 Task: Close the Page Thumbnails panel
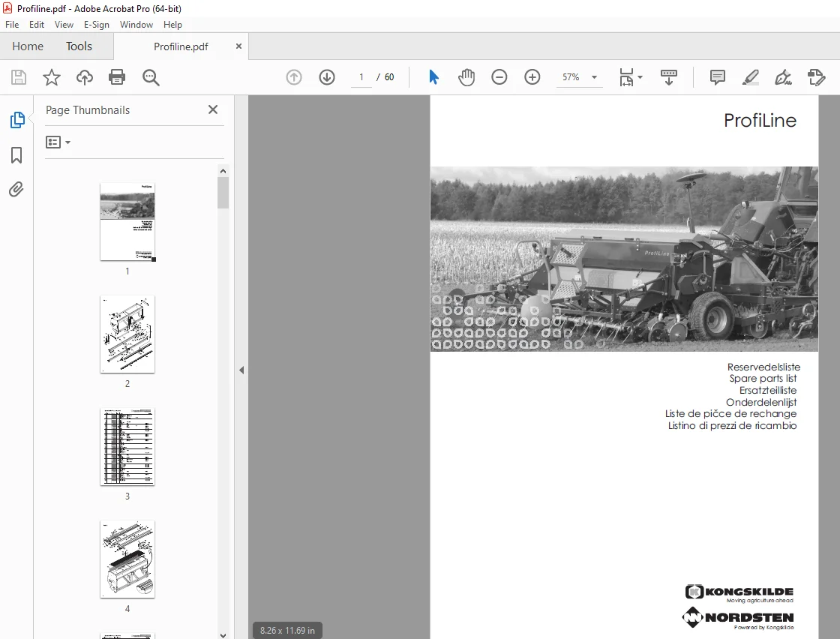(213, 109)
